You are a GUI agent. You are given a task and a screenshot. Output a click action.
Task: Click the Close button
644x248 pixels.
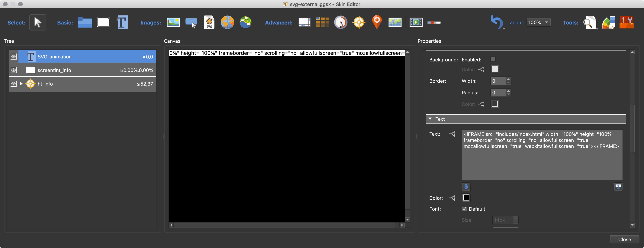(x=624, y=240)
